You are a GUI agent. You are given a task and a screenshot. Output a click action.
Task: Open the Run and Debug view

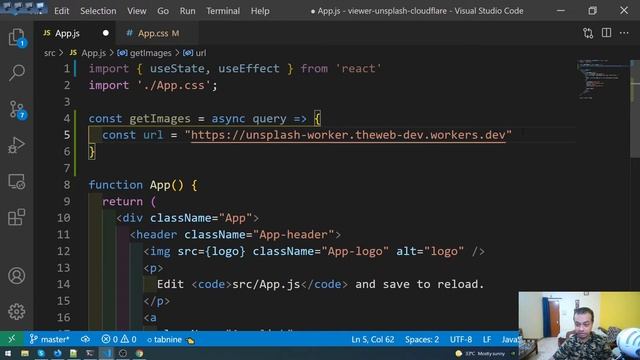17,145
